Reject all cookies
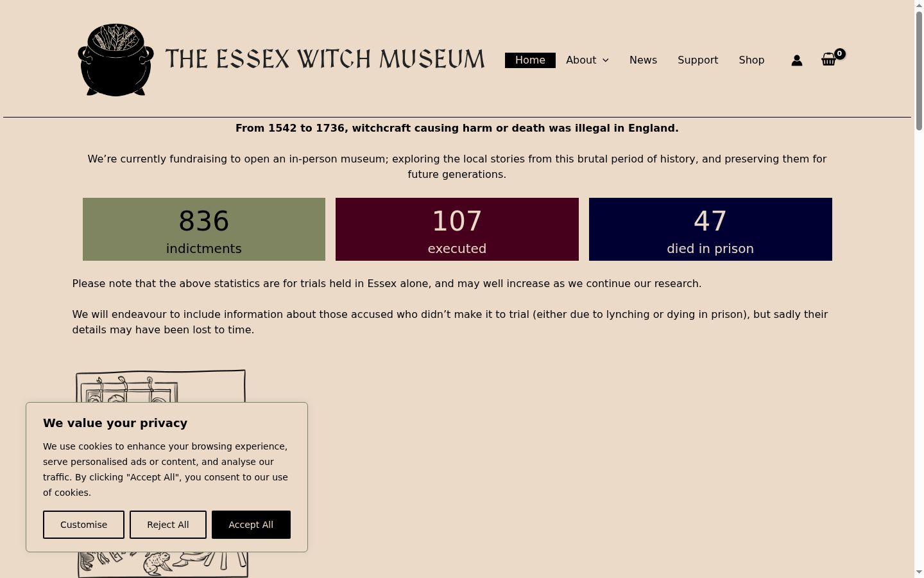The width and height of the screenshot is (924, 578). point(168,525)
